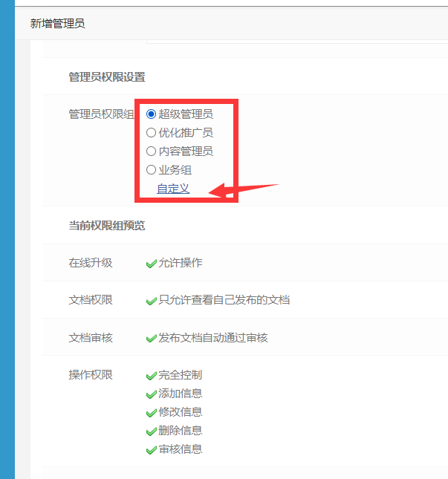Click the 允许操作 text
448x479 pixels.
[x=181, y=263]
